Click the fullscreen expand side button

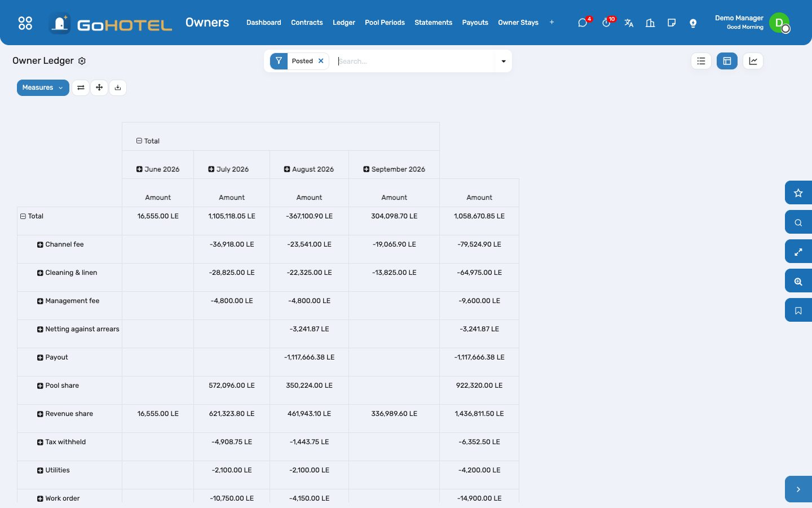click(x=798, y=252)
